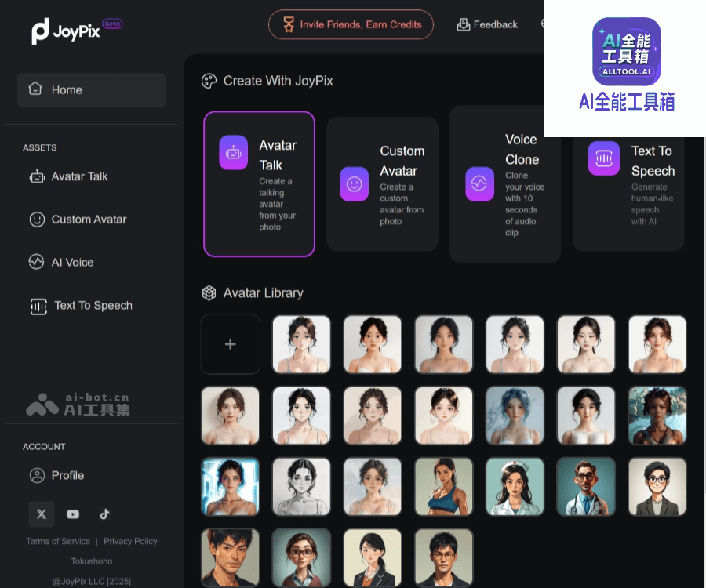Click the ASSETS section label
The image size is (706, 588).
pyautogui.click(x=40, y=148)
